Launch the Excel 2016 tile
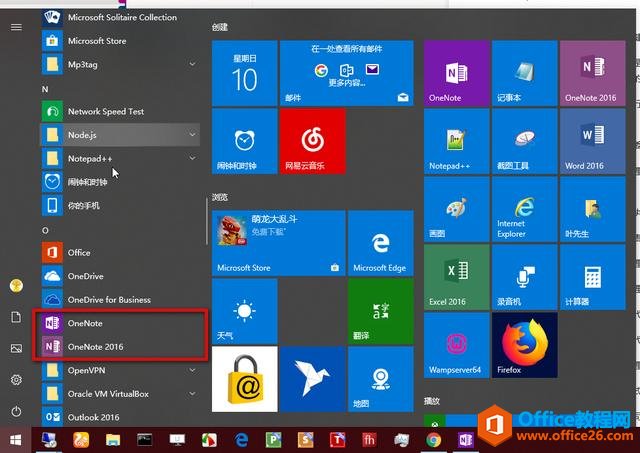640x453 pixels. point(457,278)
